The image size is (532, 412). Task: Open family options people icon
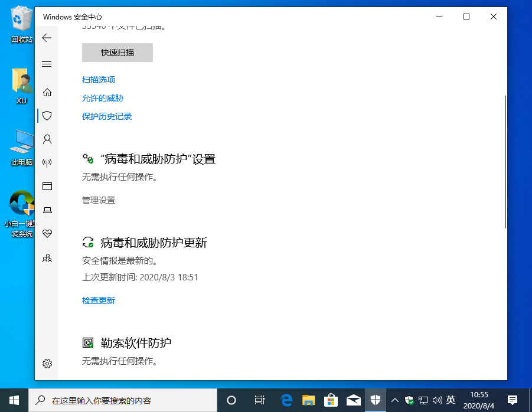pyautogui.click(x=47, y=257)
